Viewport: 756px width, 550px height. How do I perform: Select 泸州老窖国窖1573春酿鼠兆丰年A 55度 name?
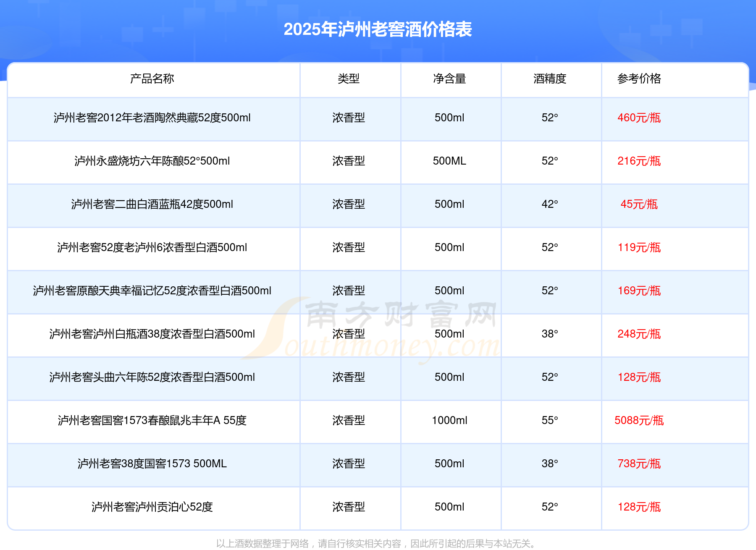[x=152, y=421]
